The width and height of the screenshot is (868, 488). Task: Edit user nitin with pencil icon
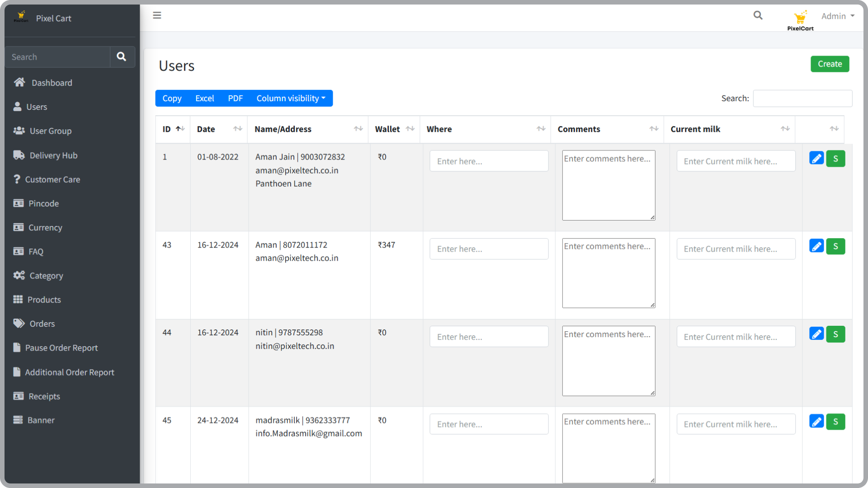(816, 334)
